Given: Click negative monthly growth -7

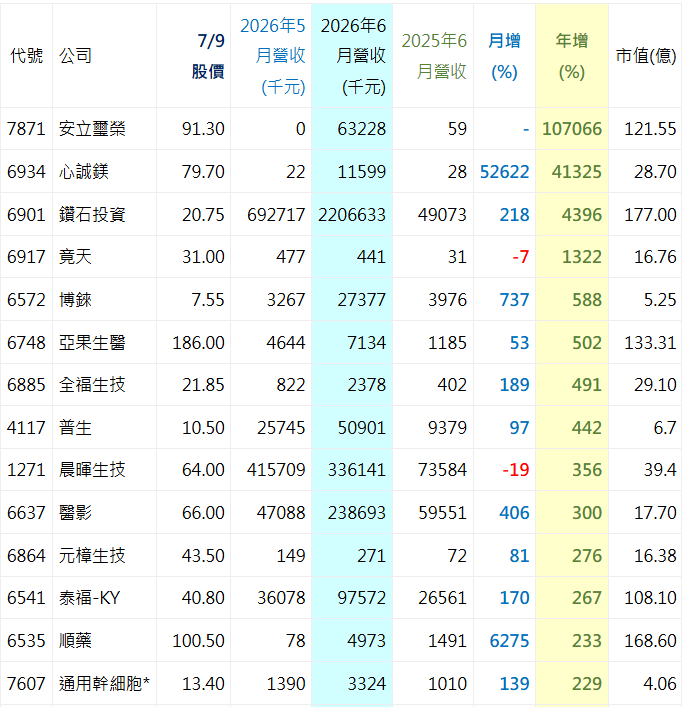Looking at the screenshot, I should tap(521, 257).
